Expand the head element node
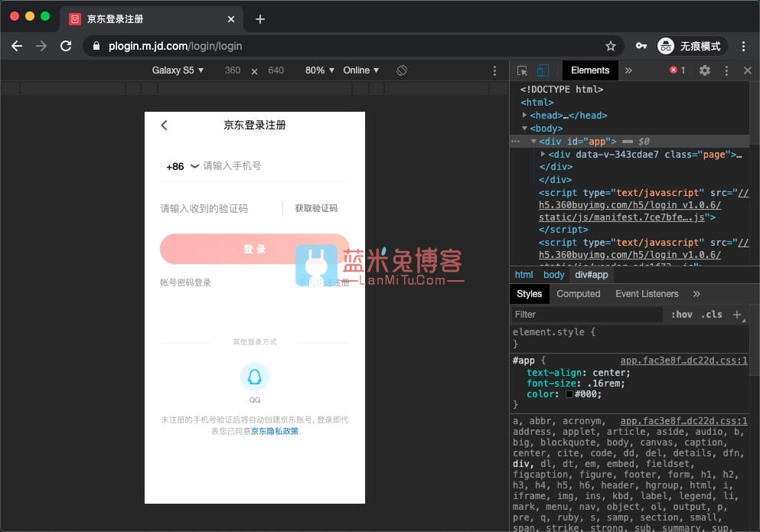760x532 pixels. click(524, 115)
